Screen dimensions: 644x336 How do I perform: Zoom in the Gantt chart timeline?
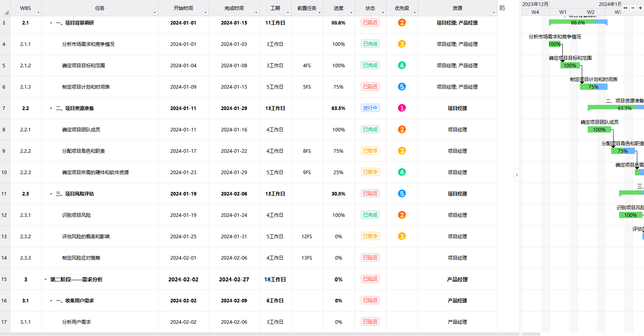640,8
